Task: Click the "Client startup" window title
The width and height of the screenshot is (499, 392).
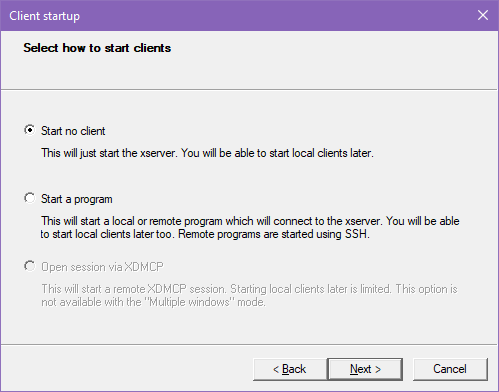Action: [x=45, y=16]
